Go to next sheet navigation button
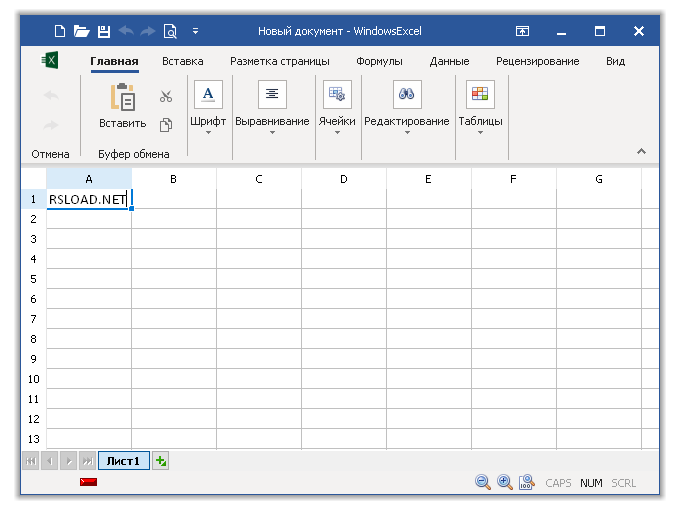 69,461
